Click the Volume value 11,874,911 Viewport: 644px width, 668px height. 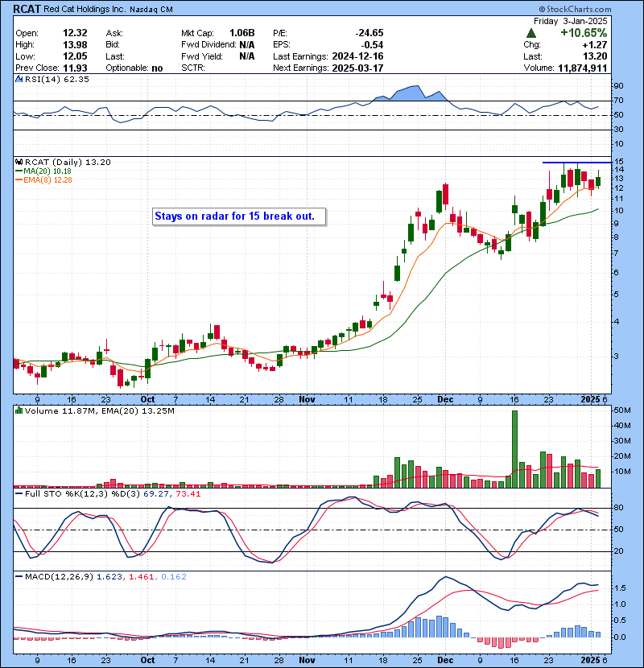pos(582,68)
